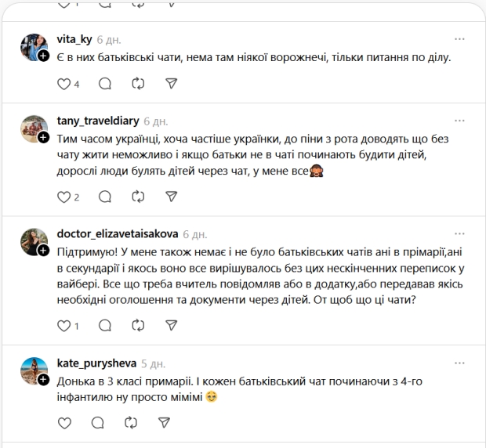Screen dimensions: 486x448
Task: Repost vita_ky's comment
Action: [138, 84]
